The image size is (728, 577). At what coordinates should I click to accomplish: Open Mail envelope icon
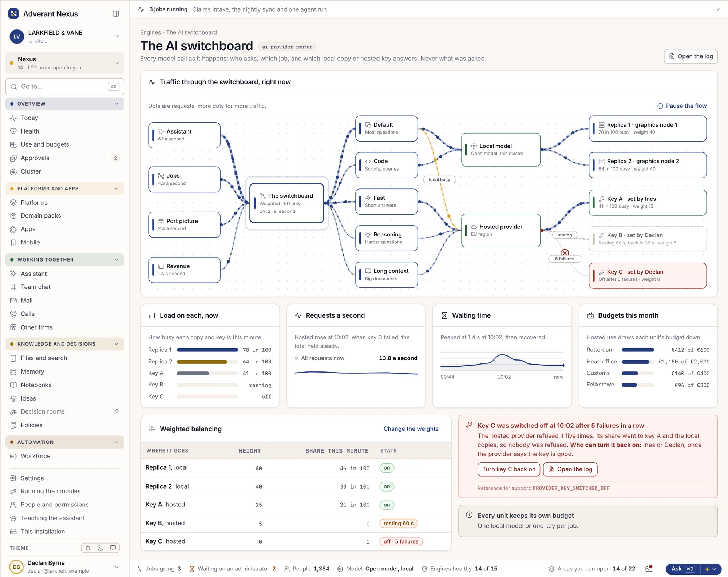[x=13, y=301]
